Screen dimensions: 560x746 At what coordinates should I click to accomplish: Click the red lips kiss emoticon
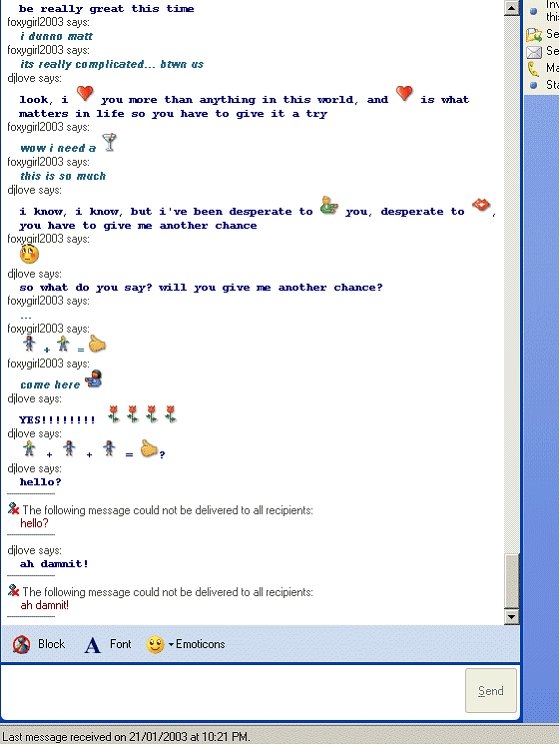(481, 205)
